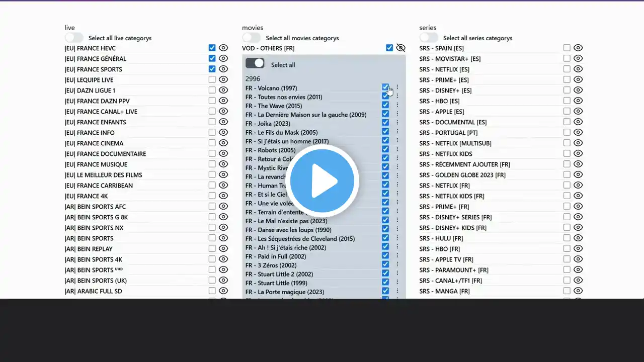Select the |EU| FRANCE MUSIQUE category name
The width and height of the screenshot is (644, 362).
96,164
